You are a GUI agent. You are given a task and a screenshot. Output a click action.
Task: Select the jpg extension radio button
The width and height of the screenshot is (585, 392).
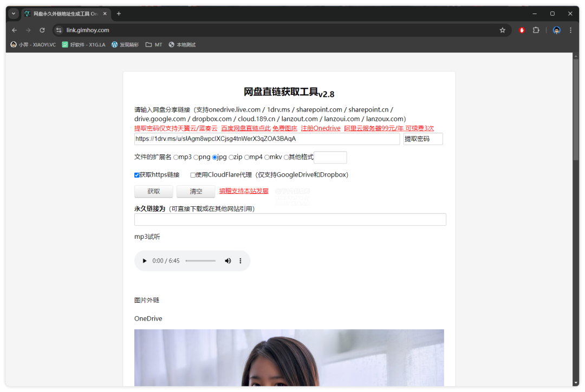click(214, 158)
